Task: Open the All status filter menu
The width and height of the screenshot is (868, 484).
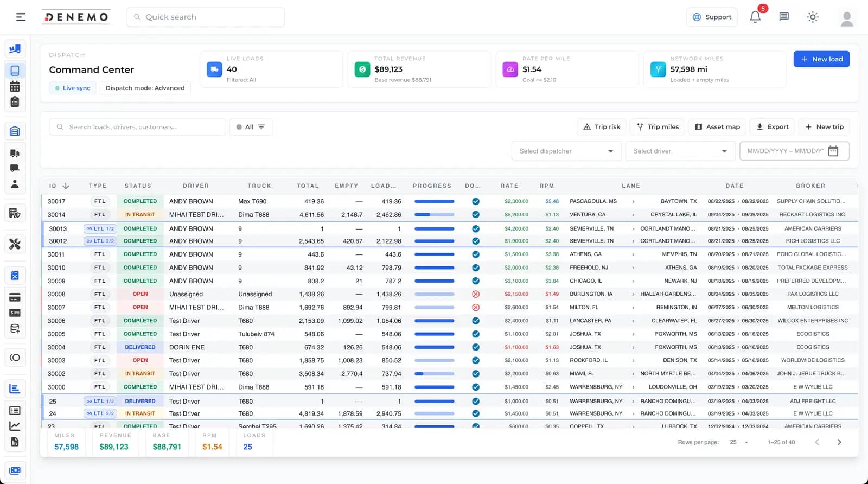Action: pos(251,127)
